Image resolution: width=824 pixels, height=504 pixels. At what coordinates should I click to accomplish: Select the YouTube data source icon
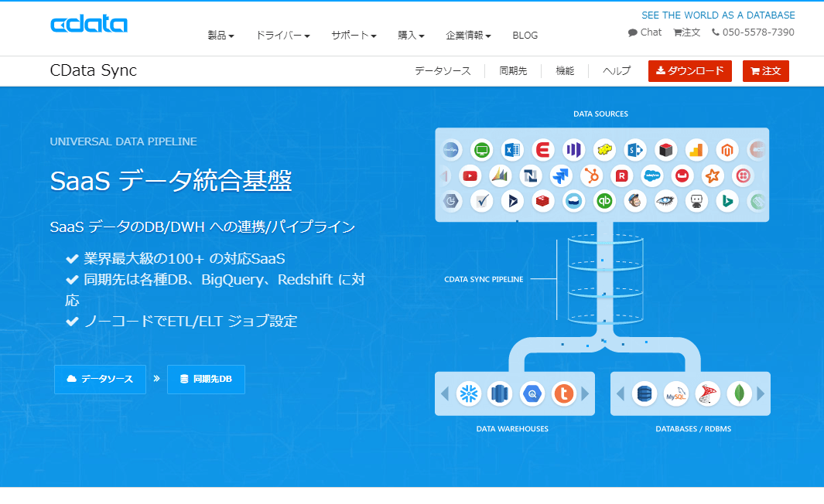[470, 176]
